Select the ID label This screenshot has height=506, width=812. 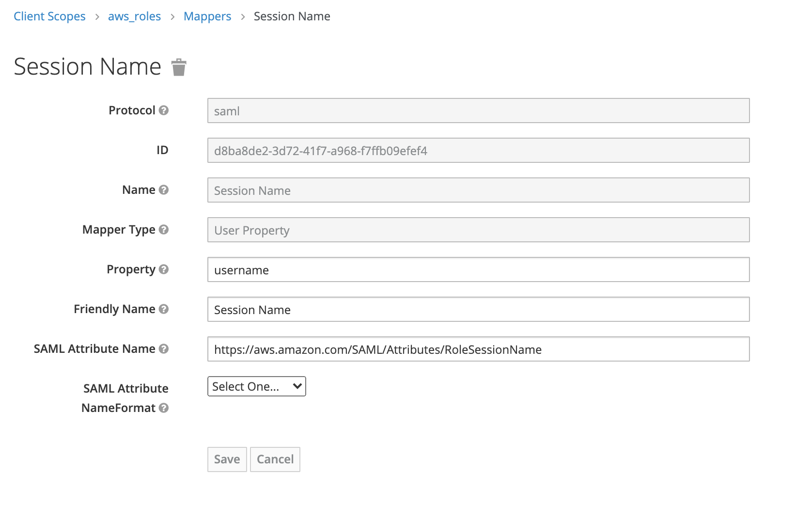162,150
